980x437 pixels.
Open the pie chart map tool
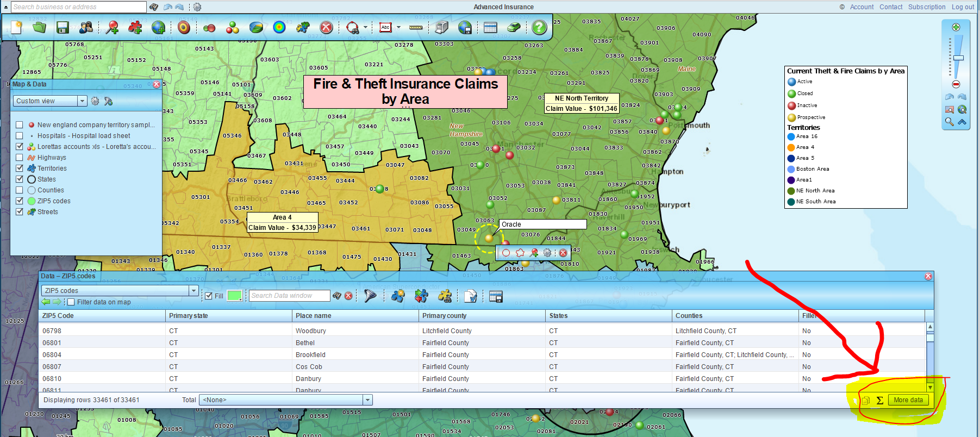[x=256, y=27]
